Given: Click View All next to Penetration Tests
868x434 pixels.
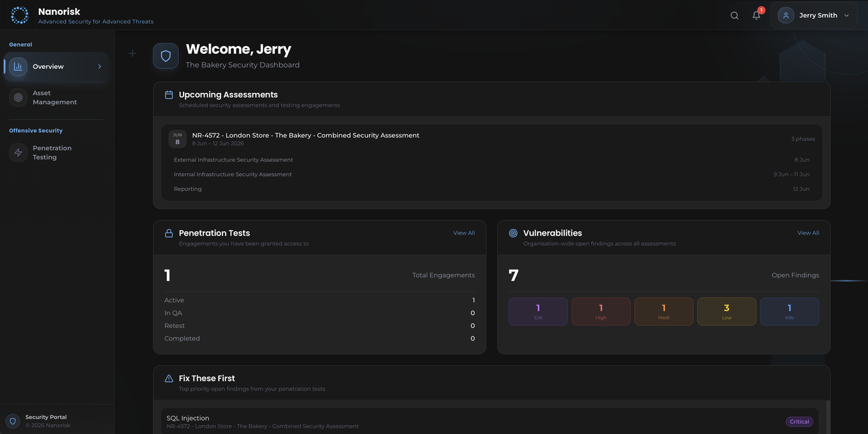Looking at the screenshot, I should (464, 233).
